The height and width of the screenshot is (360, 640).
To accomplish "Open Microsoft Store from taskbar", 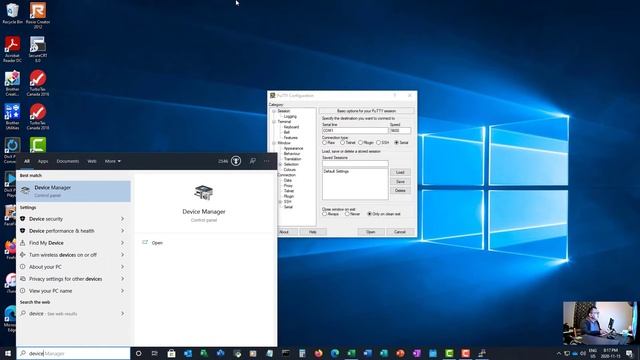I will (171, 353).
